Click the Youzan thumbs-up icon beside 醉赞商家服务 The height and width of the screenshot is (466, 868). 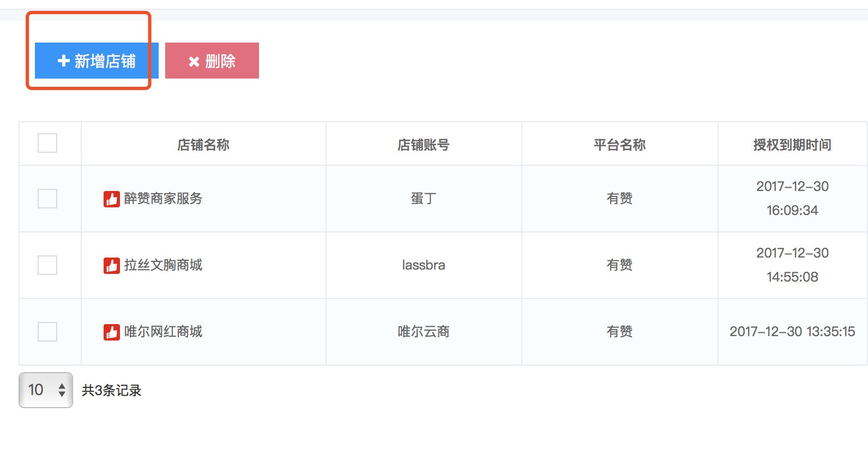(112, 199)
